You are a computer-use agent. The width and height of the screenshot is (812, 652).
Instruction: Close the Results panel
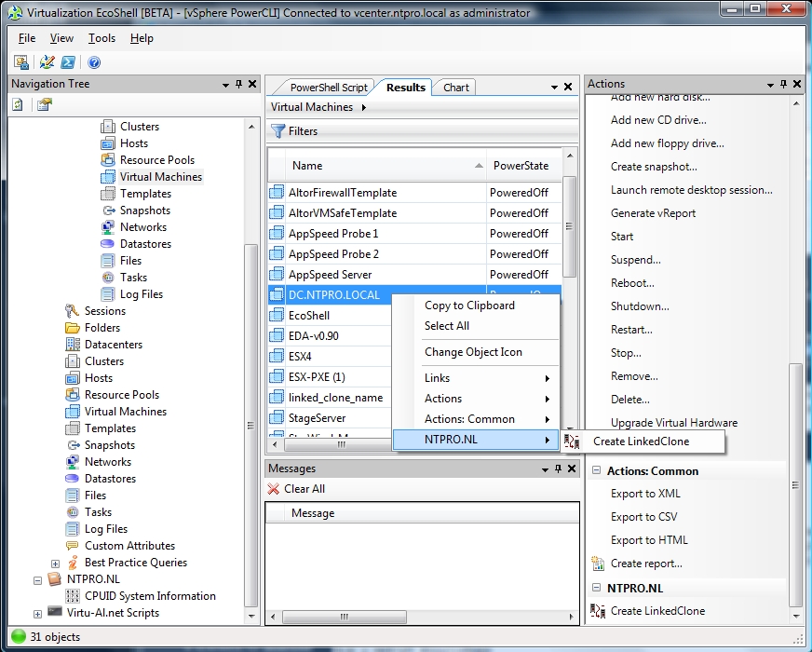click(x=568, y=87)
